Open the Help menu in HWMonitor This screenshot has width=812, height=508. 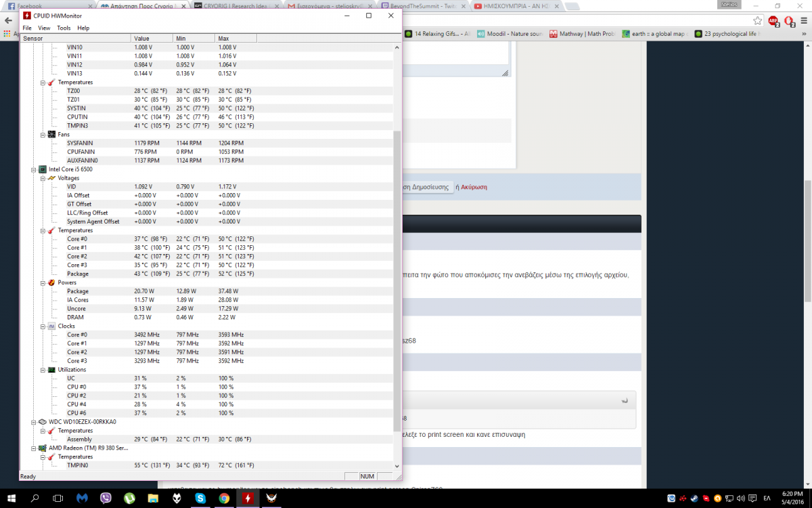coord(83,28)
